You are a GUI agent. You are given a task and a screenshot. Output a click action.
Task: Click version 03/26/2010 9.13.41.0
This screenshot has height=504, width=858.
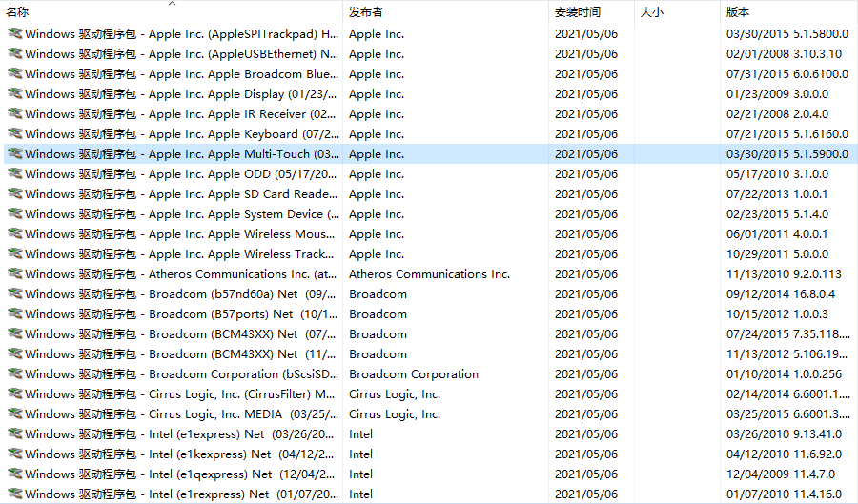click(x=784, y=434)
